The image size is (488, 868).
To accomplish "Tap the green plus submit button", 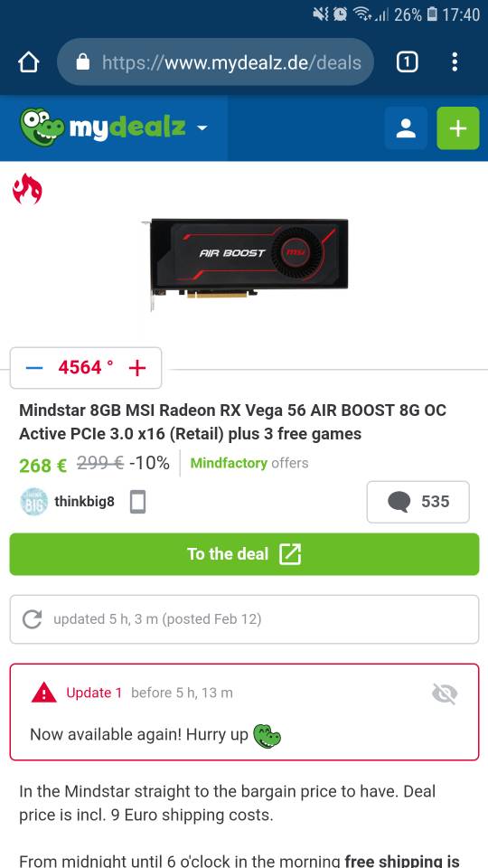I will (x=457, y=128).
